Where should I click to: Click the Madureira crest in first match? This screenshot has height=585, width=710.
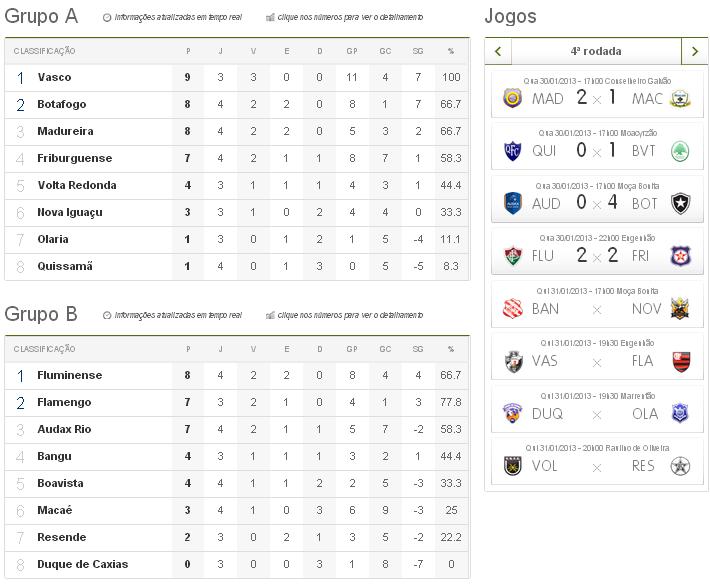tap(513, 98)
